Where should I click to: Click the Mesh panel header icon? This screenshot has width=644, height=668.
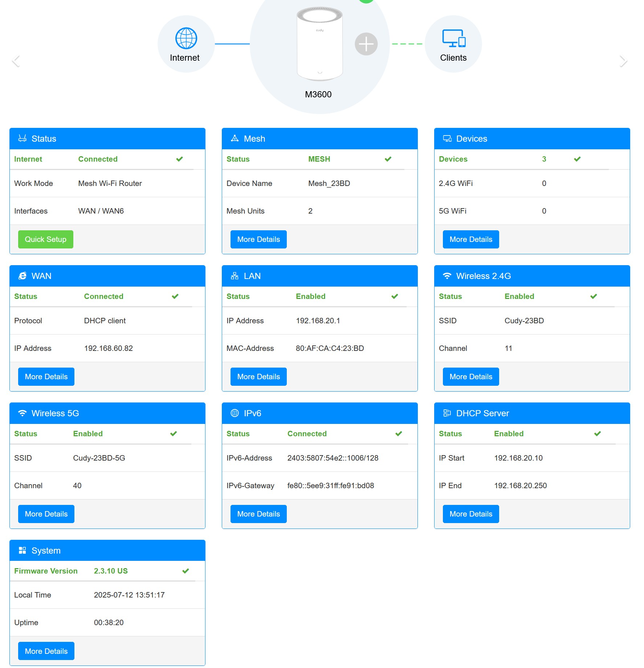(235, 138)
